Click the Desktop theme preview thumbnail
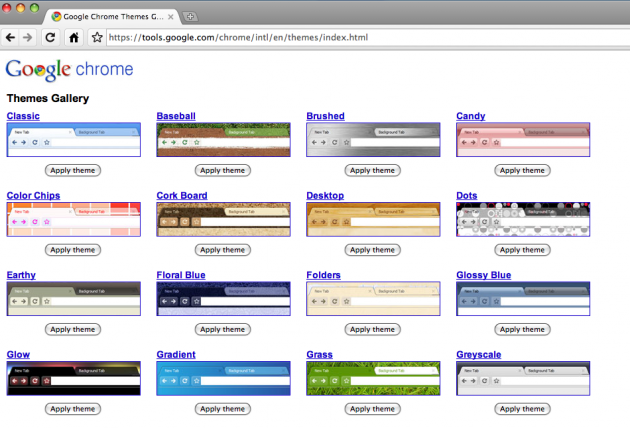630x428 pixels. pyautogui.click(x=373, y=219)
